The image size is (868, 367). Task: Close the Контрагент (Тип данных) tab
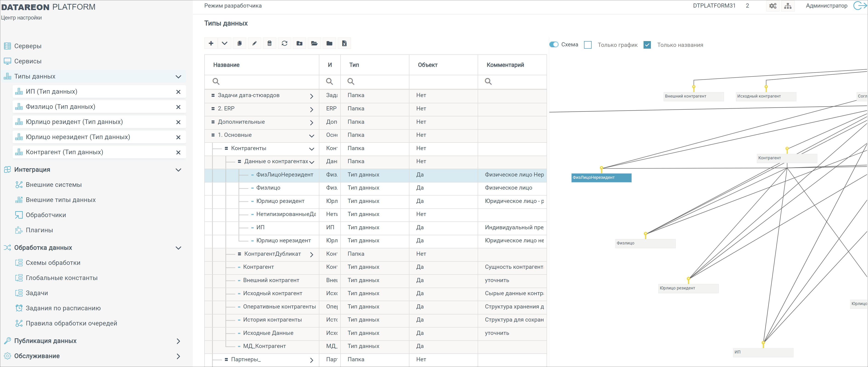[178, 153]
